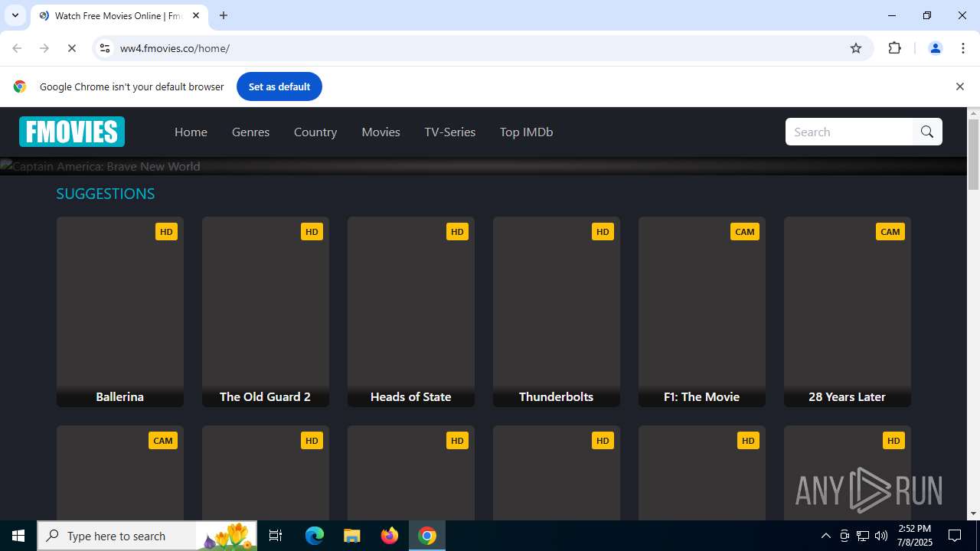Click the Thunderbolts title link
Image resolution: width=980 pixels, height=551 pixels.
point(556,396)
